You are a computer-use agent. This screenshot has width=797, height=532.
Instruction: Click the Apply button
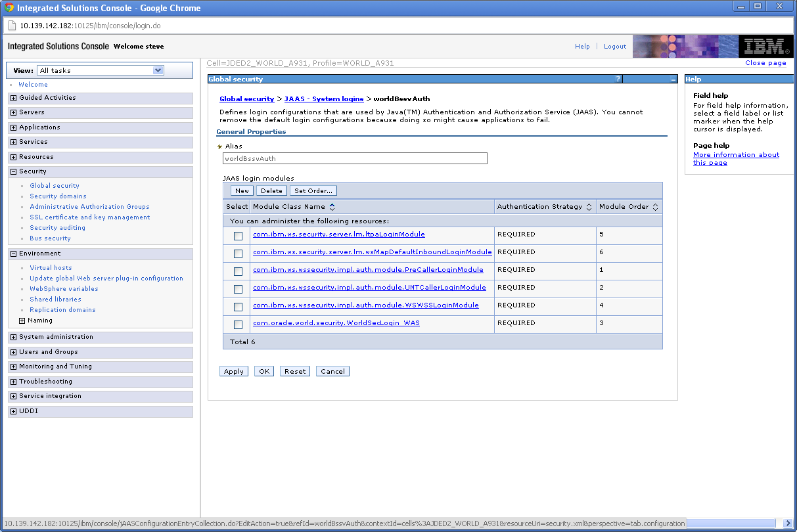pyautogui.click(x=234, y=371)
